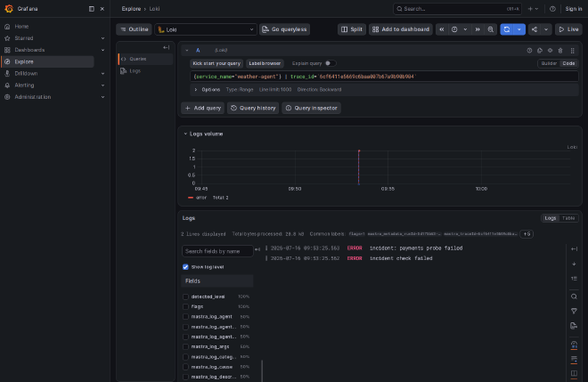The height and width of the screenshot is (382, 588).
Task: Open the time range picker clock
Action: pyautogui.click(x=454, y=29)
